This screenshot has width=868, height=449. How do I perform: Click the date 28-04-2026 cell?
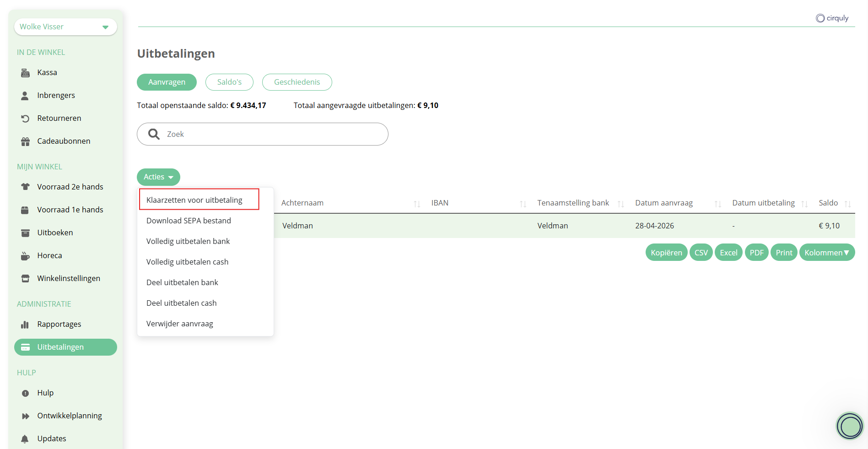tap(654, 226)
